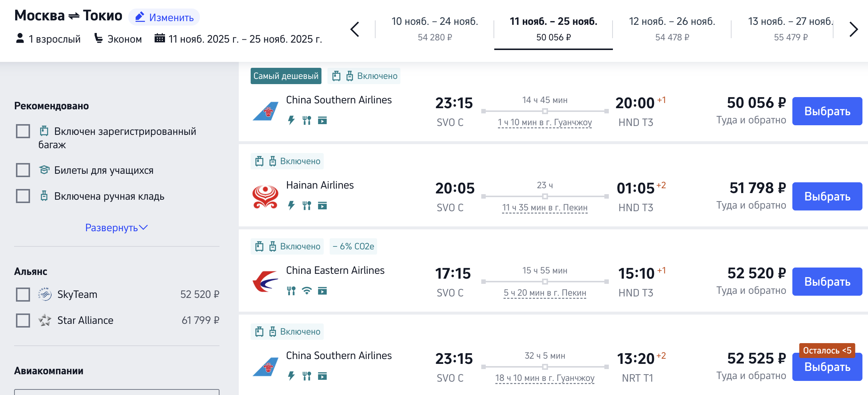Click the Hainan Airlines logo icon
Screen dimensions: 868x395
265,196
